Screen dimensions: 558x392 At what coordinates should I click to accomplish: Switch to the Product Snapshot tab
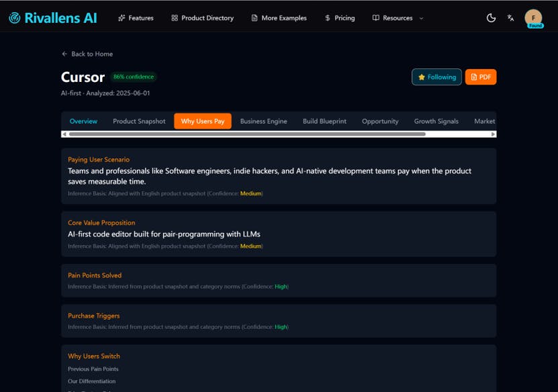(139, 121)
